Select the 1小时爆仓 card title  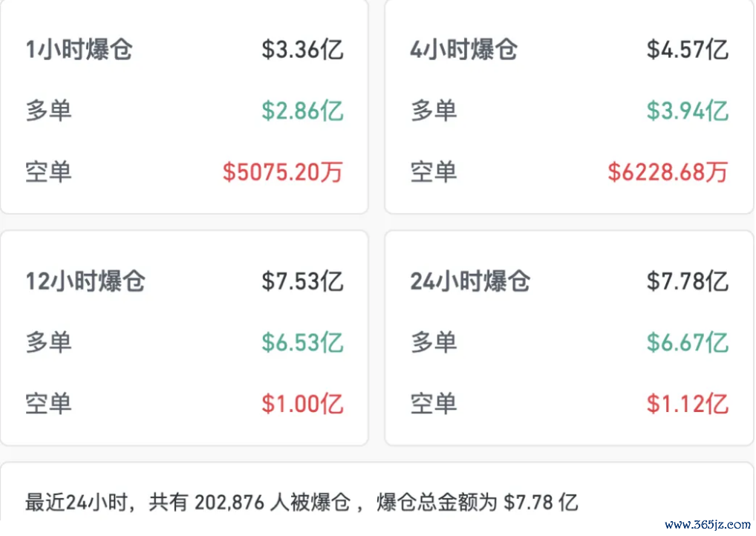79,50
